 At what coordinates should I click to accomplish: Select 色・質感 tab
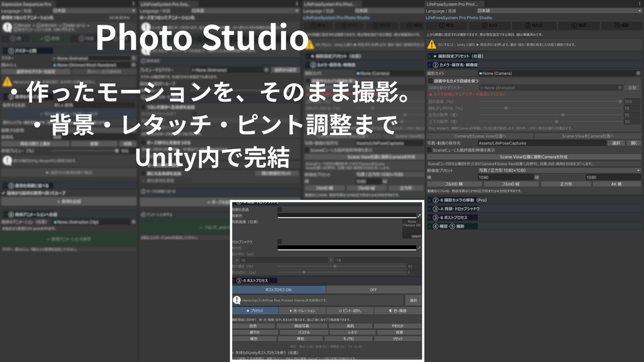[397, 310]
